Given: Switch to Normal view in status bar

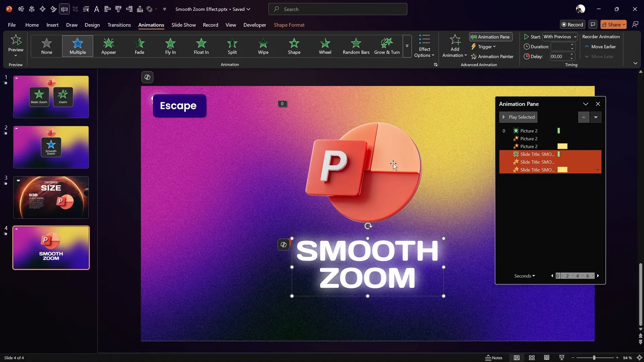Looking at the screenshot, I should pyautogui.click(x=517, y=358).
